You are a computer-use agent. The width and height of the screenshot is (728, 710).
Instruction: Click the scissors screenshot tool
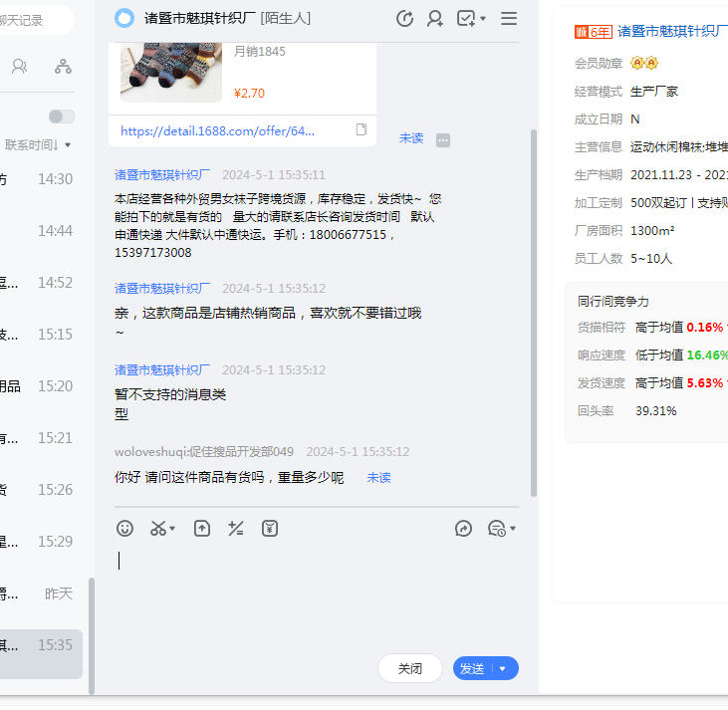tap(158, 529)
